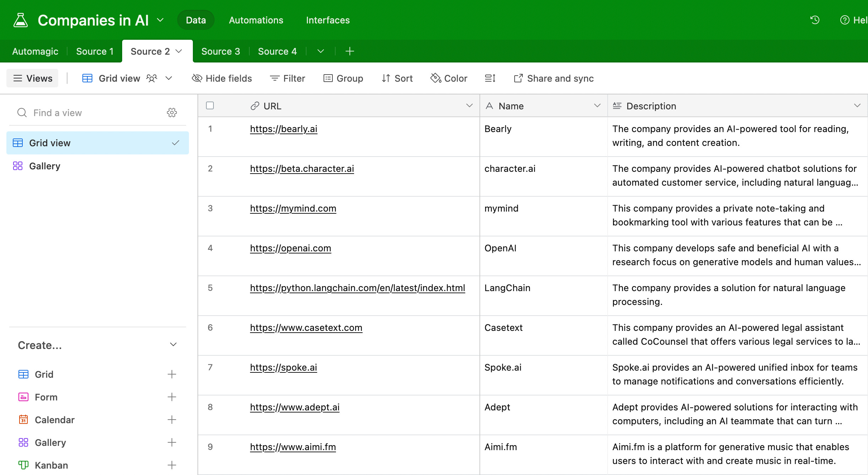Open the https://mymind.com link
The width and height of the screenshot is (868, 475).
[293, 208]
